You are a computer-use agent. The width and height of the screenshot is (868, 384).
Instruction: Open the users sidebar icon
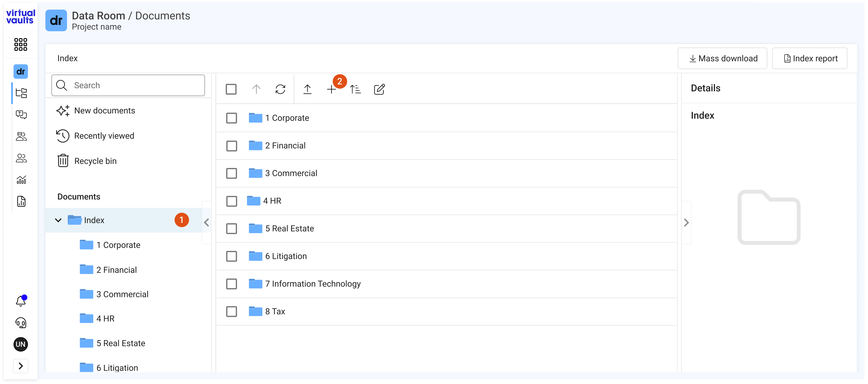pyautogui.click(x=21, y=158)
